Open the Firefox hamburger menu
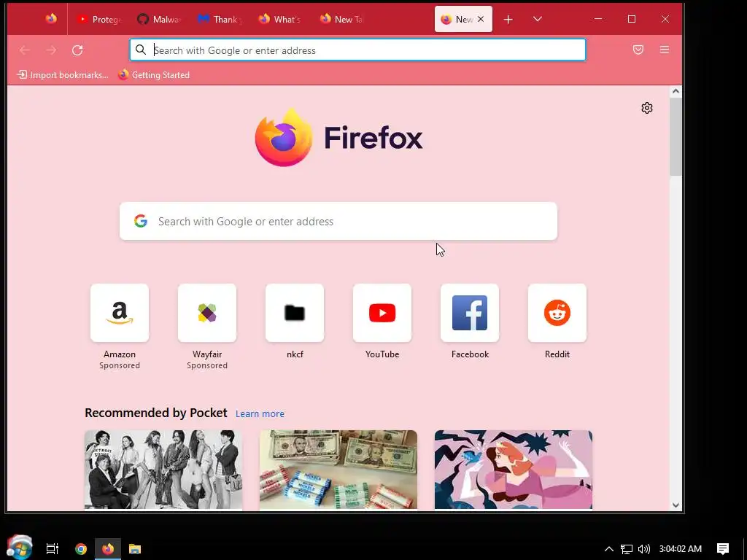Screen dimensions: 747x560 664,50
